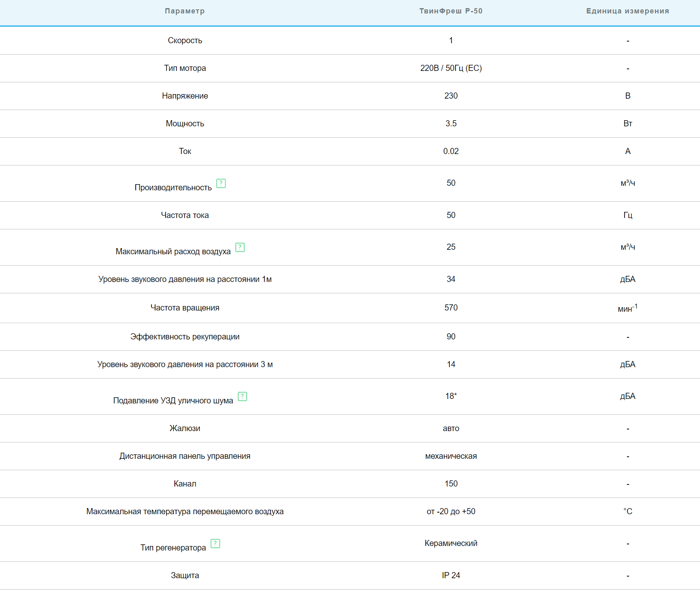Click the Керамический value
Viewport: 700px width, 590px height.
click(451, 543)
